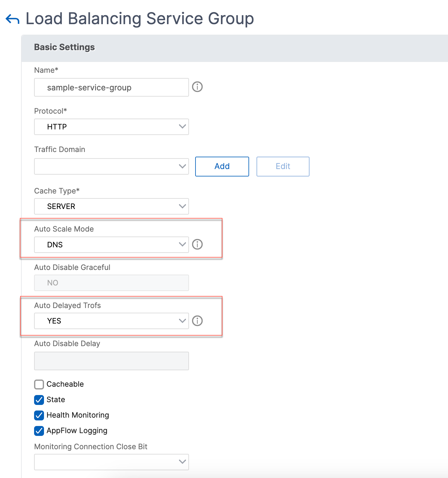Show info for the Name field
The width and height of the screenshot is (448, 478).
point(197,87)
